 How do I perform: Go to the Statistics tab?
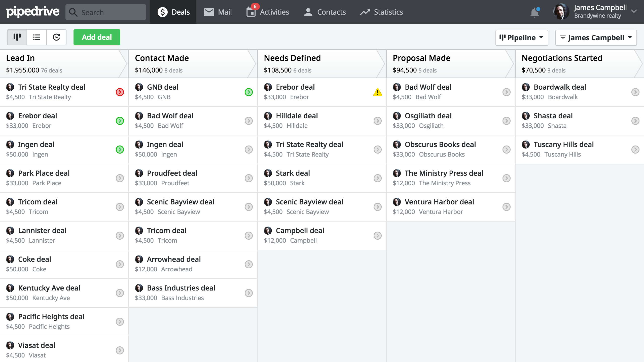382,12
